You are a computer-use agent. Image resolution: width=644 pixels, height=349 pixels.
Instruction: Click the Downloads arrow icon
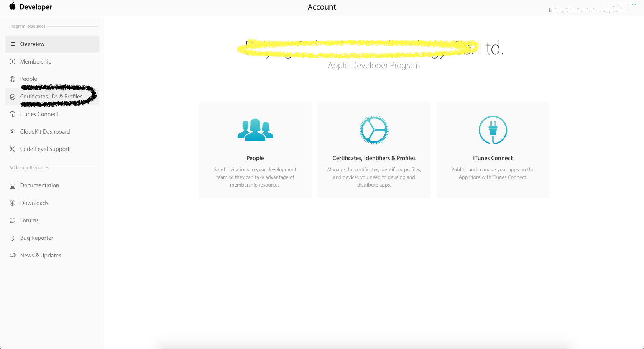point(13,203)
